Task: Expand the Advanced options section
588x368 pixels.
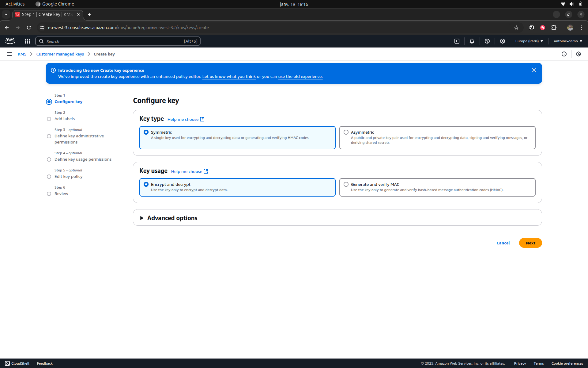Action: 172,218
